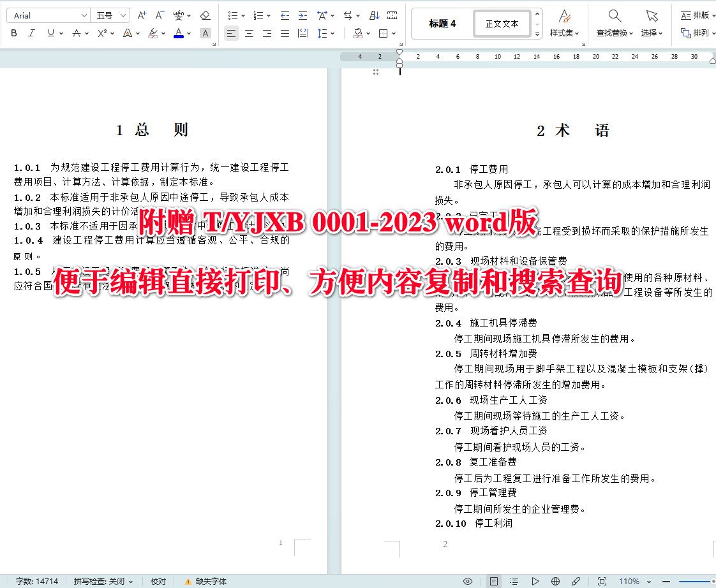716x588 pixels.
Task: Click the phonetic guide (pinyin) icon
Action: (179, 15)
